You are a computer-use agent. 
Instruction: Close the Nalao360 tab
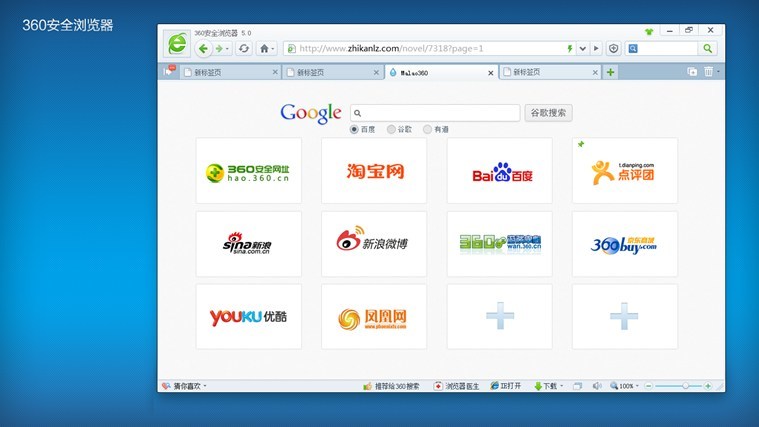[x=490, y=73]
